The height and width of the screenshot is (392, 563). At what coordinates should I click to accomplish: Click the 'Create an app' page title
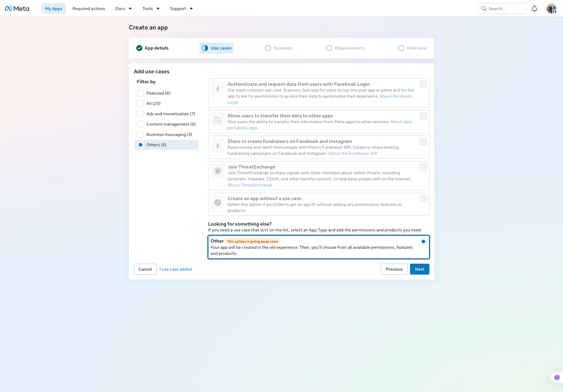148,27
